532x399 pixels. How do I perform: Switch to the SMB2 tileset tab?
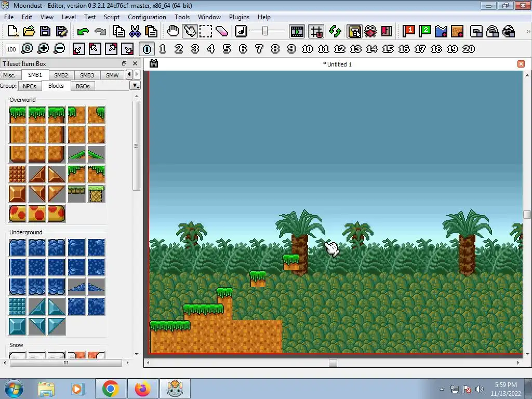tap(61, 75)
